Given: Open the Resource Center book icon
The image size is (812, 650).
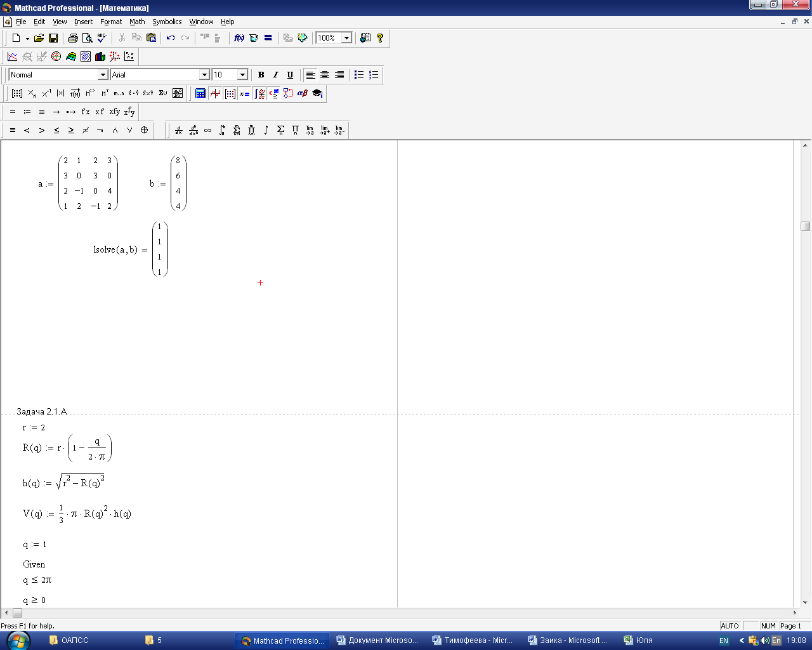Looking at the screenshot, I should click(365, 38).
